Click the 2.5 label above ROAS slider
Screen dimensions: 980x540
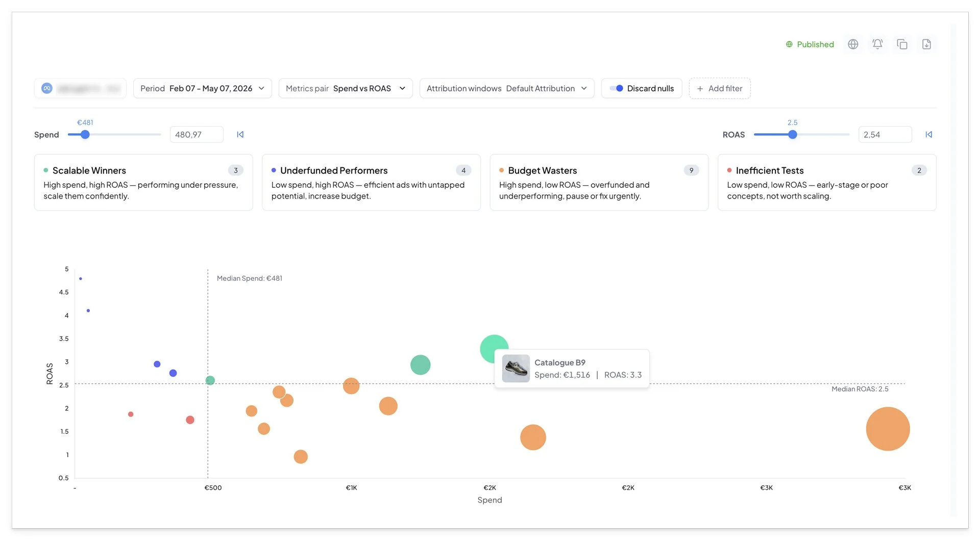792,122
